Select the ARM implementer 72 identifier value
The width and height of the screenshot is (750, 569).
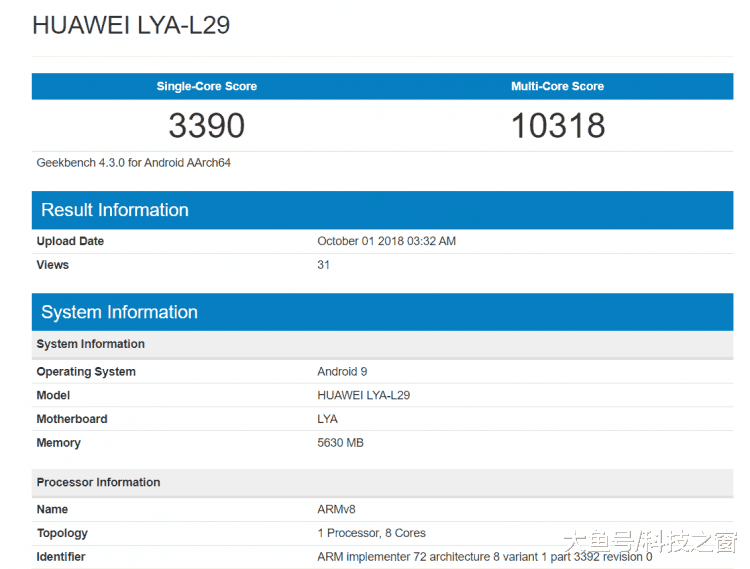(485, 557)
